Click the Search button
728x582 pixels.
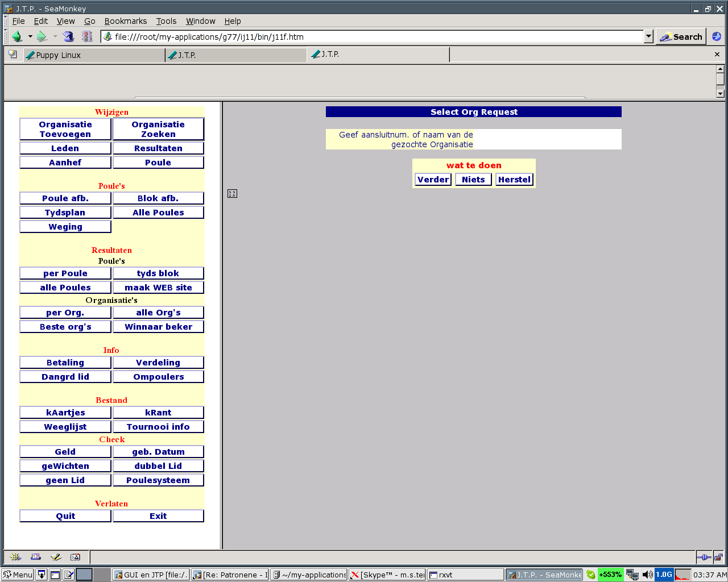point(681,37)
